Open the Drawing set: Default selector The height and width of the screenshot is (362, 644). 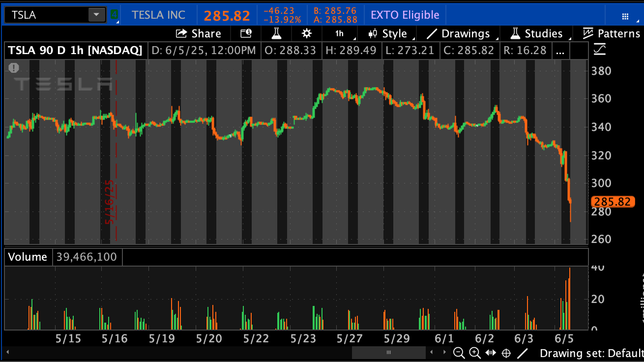(591, 353)
